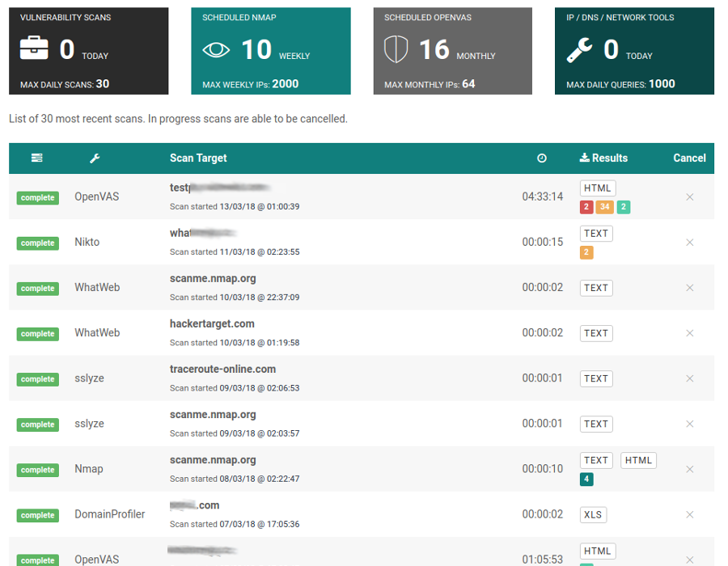The image size is (728, 566).
Task: Click red badge showing 2 on OpenVAS row
Action: tap(586, 207)
